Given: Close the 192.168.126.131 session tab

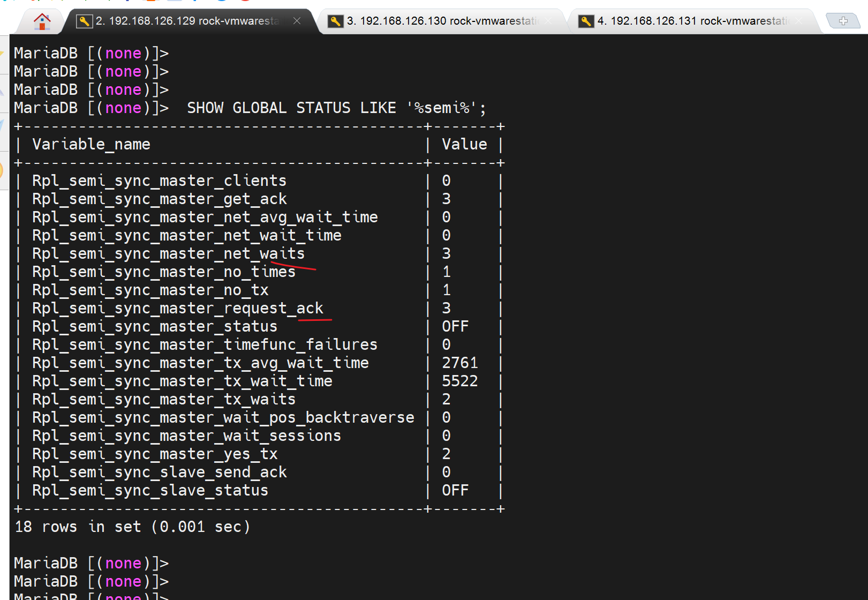Looking at the screenshot, I should [x=799, y=21].
